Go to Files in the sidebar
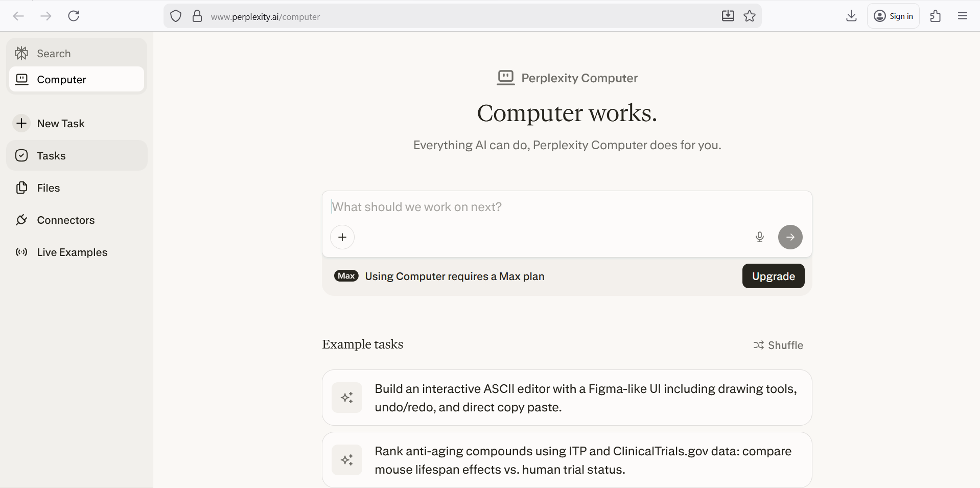980x488 pixels. tap(48, 188)
